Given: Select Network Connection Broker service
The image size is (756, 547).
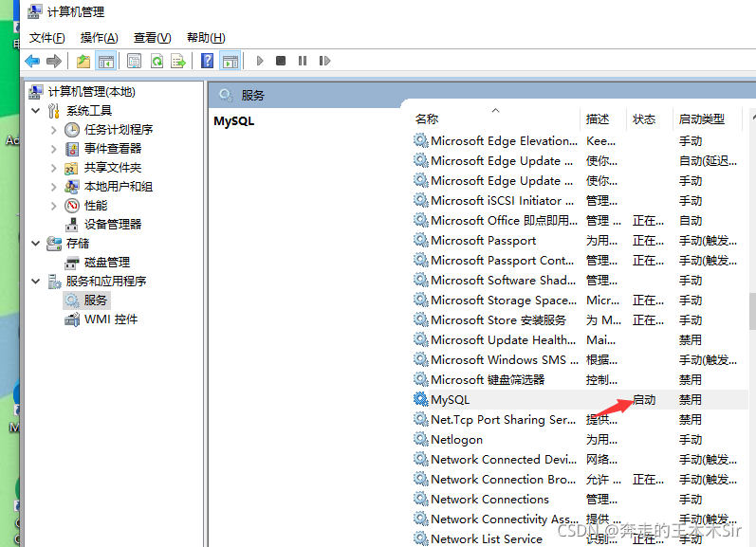Looking at the screenshot, I should coord(580,480).
